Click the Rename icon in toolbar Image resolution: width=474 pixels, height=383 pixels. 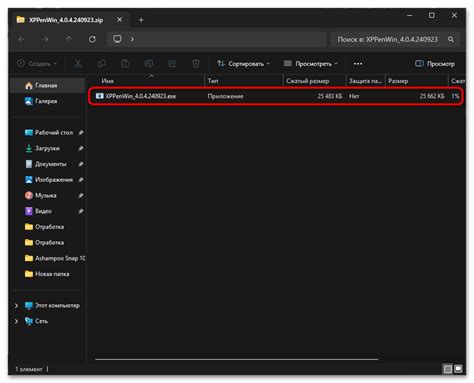point(149,63)
